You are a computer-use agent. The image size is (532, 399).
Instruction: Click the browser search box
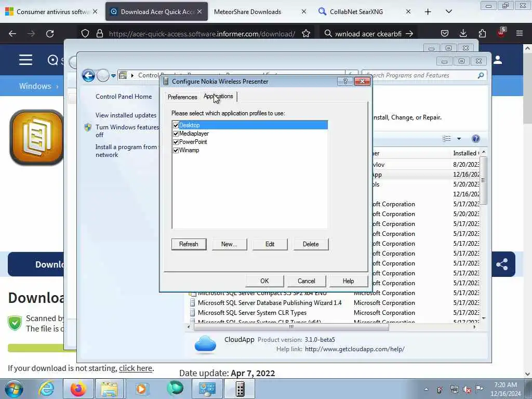click(368, 34)
